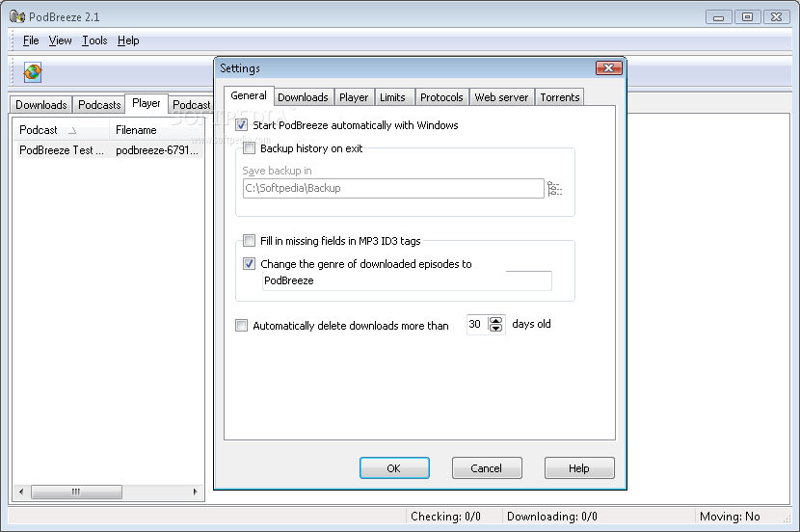Click the OK button in Settings

pos(394,468)
